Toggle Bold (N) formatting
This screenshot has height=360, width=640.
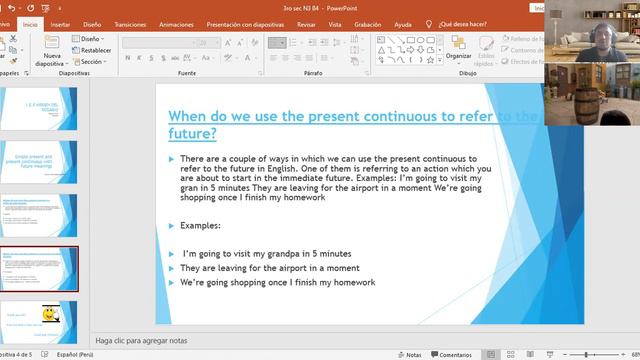point(128,58)
